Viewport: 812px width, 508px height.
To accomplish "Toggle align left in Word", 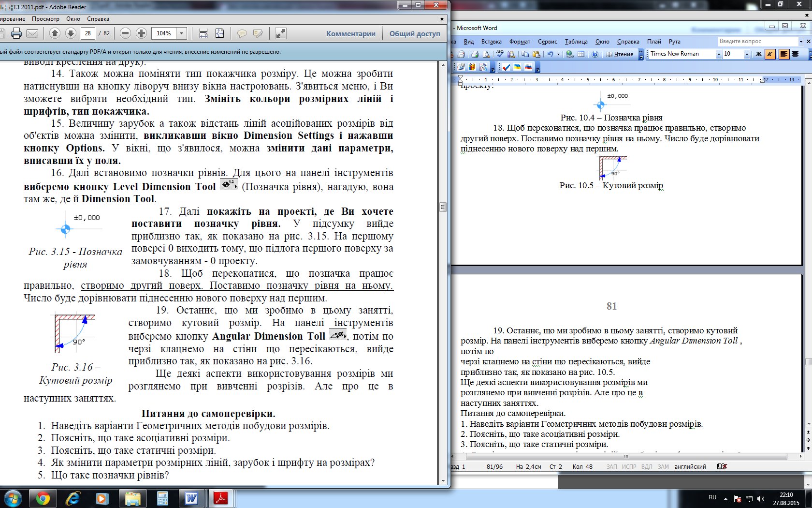I will click(x=783, y=54).
